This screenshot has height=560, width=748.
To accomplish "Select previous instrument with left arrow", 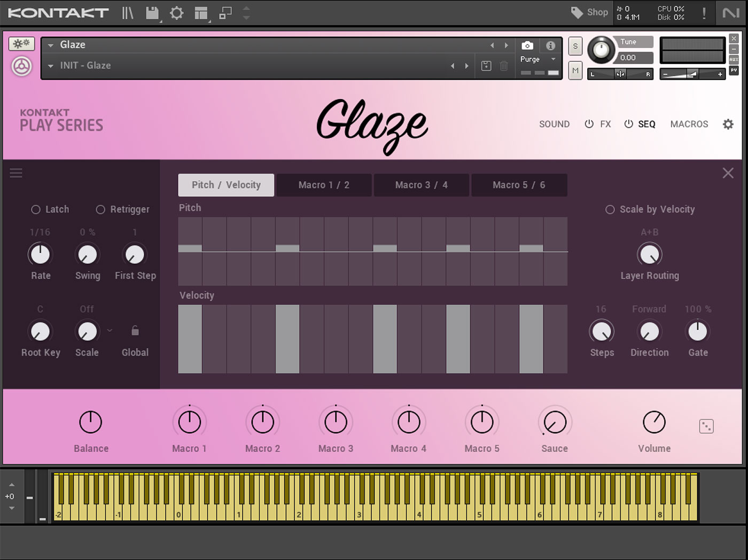I will [492, 45].
